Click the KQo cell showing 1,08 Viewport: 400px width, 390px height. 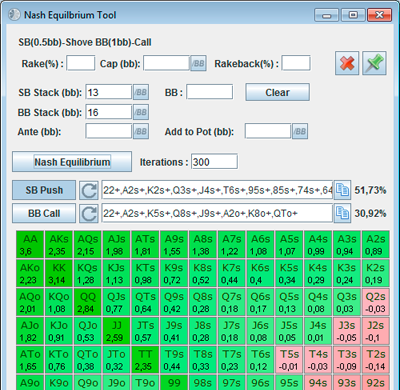pos(59,302)
